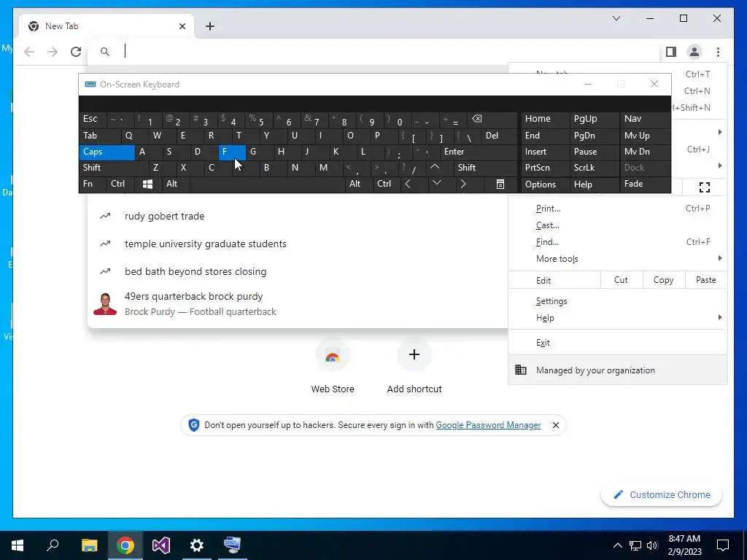Show hidden icons chevron in system tray
Screen dimensions: 747x560
tap(617, 545)
